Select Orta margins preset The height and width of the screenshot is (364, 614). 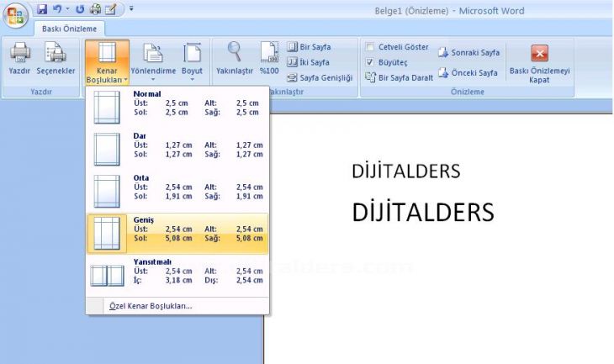(x=177, y=191)
